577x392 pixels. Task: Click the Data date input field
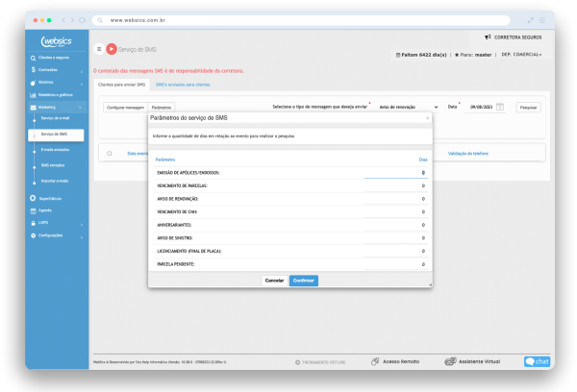[x=482, y=107]
